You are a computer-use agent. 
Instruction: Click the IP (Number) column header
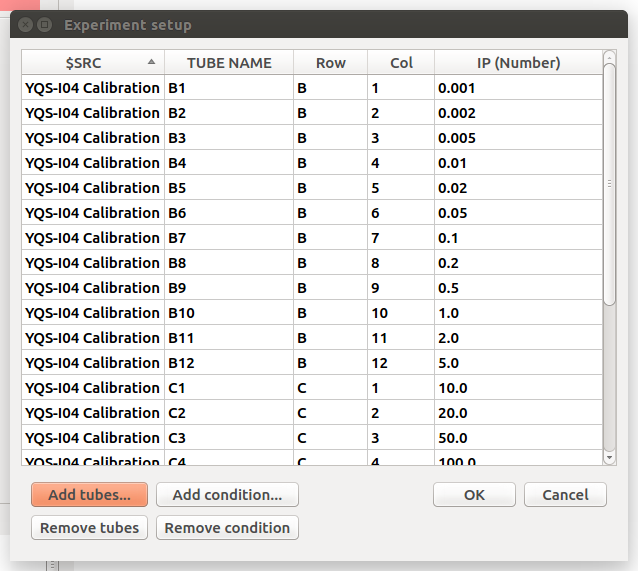point(518,63)
